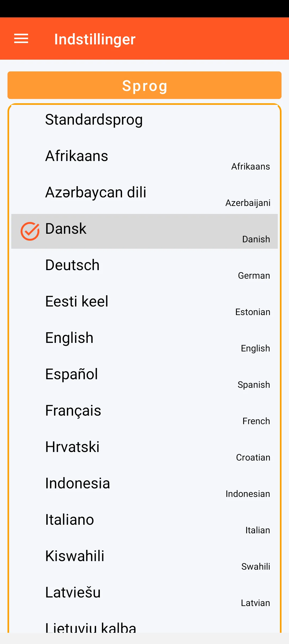Tap the Indstillinger page title

point(95,39)
